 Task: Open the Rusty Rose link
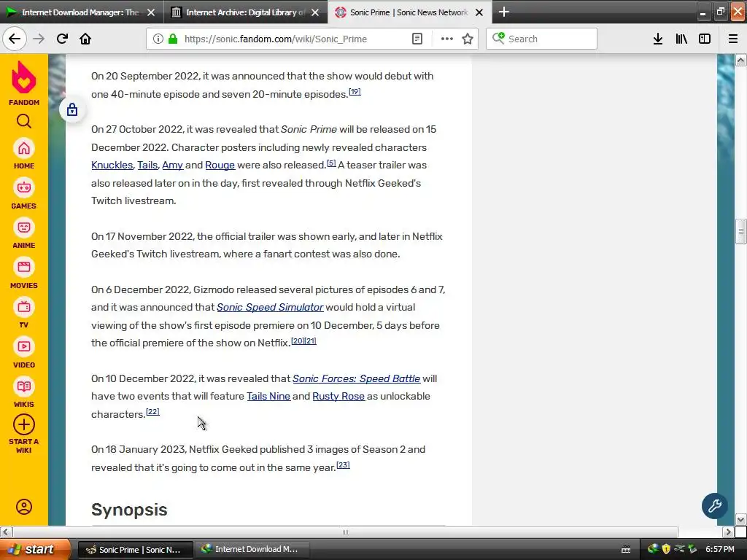(x=338, y=396)
